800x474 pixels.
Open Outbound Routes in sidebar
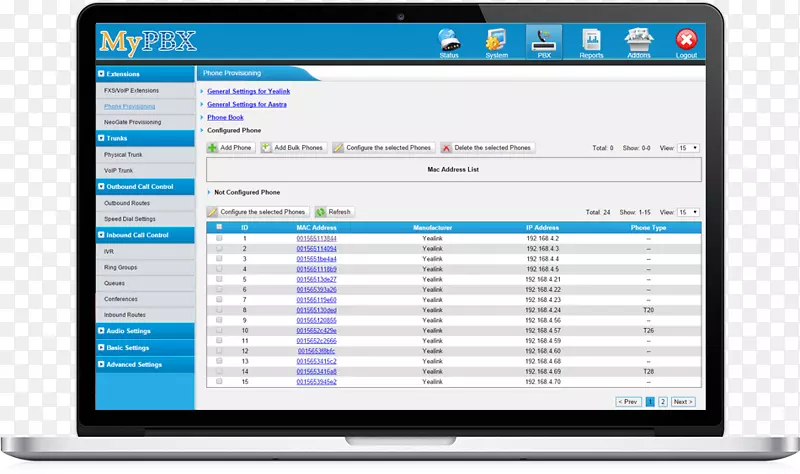click(127, 203)
